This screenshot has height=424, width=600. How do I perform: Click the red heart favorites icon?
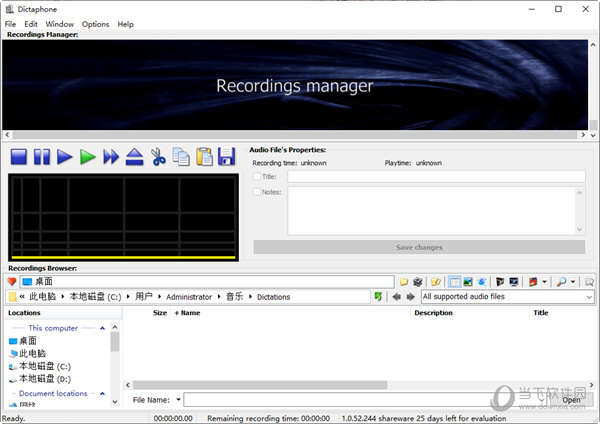(11, 282)
